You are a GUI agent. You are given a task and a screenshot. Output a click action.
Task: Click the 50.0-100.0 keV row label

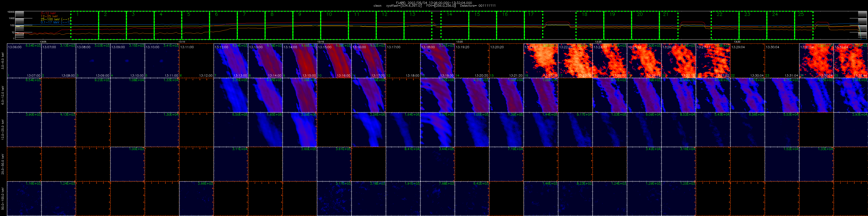(x=3, y=199)
